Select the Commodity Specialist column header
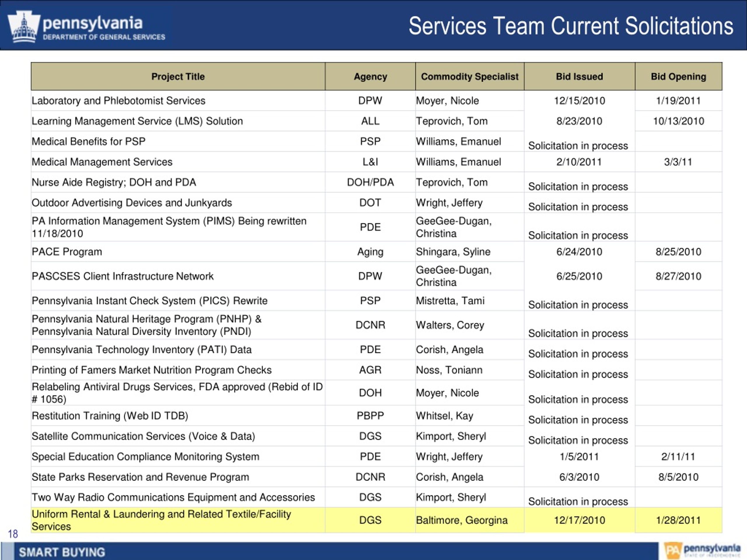The width and height of the screenshot is (747, 560). tap(470, 77)
